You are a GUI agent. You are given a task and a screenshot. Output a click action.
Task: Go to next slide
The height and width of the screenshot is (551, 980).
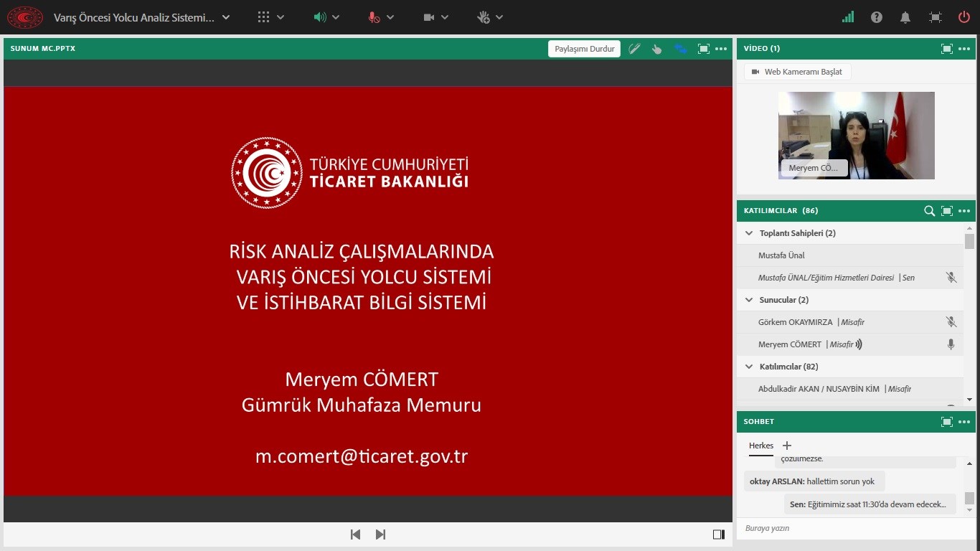click(x=381, y=534)
